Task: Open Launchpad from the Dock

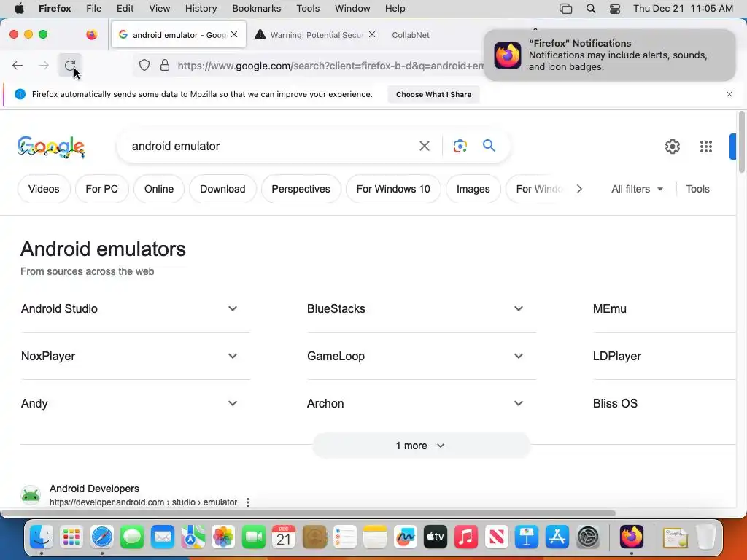Action: 71,537
